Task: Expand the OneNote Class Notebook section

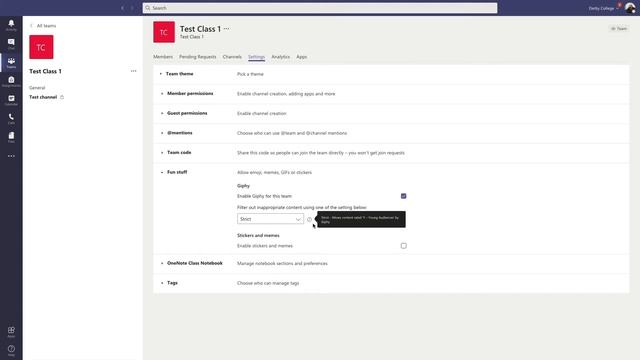Action: pos(162,263)
